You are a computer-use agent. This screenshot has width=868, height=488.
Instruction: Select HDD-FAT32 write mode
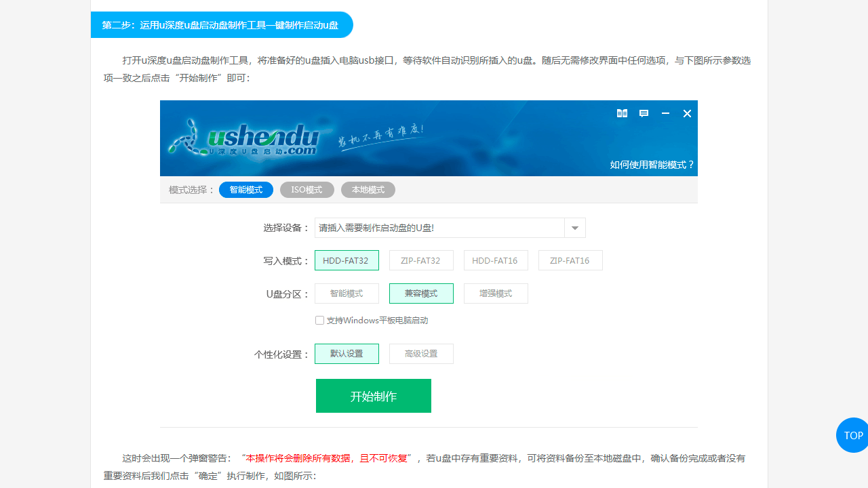pos(347,260)
